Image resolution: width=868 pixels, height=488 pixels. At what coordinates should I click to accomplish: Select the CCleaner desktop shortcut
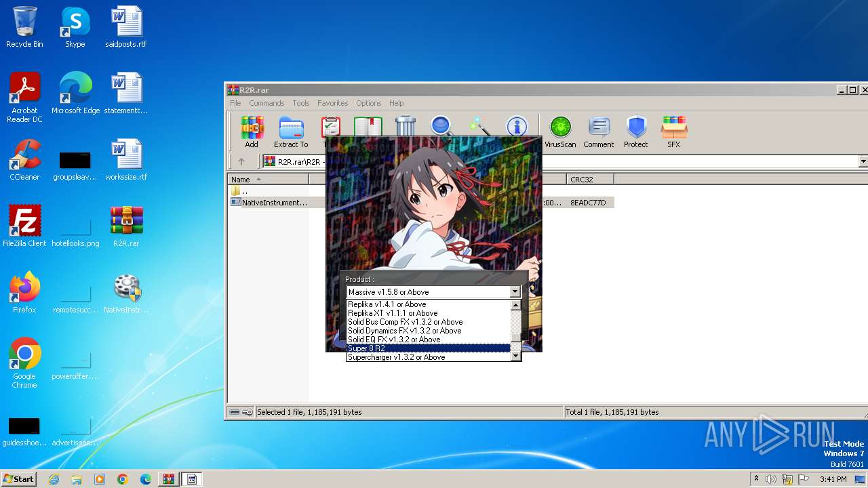coord(24,160)
